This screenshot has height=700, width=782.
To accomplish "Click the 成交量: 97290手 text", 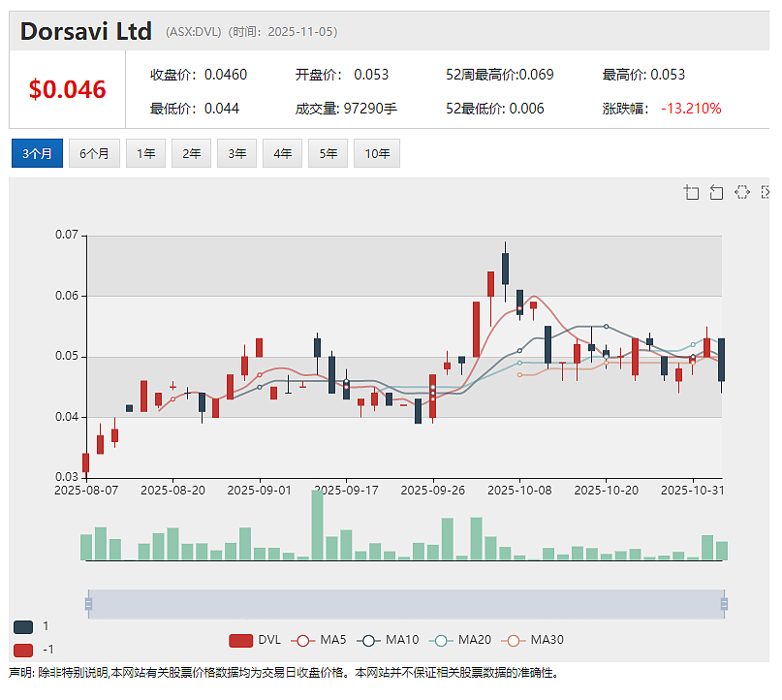I will [346, 109].
